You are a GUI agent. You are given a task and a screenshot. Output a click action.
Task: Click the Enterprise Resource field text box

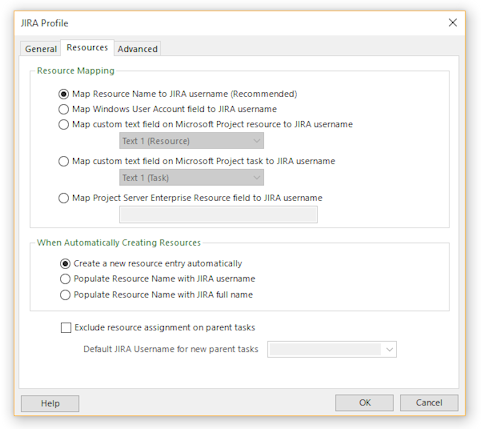coord(218,214)
